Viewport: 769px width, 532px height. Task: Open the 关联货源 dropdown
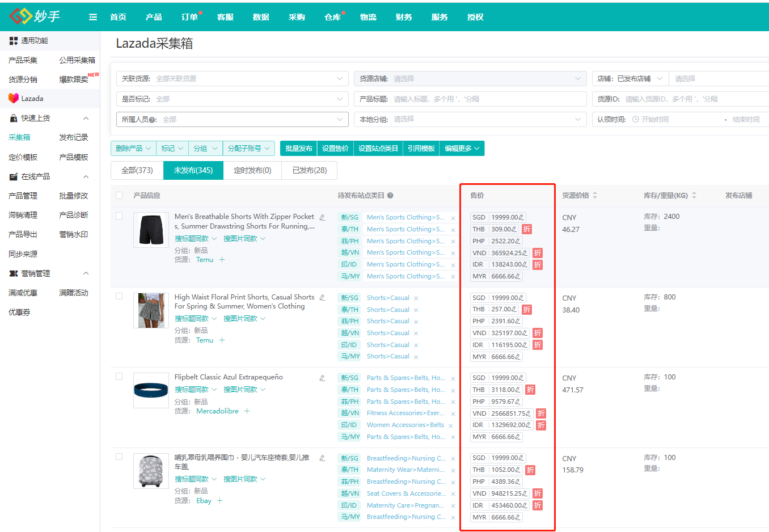pyautogui.click(x=233, y=79)
